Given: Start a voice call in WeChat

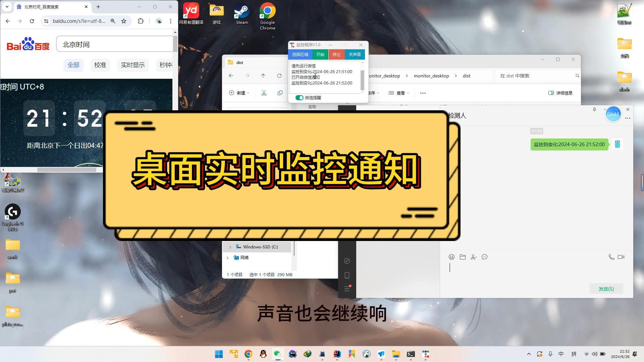Looking at the screenshot, I should click(611, 257).
